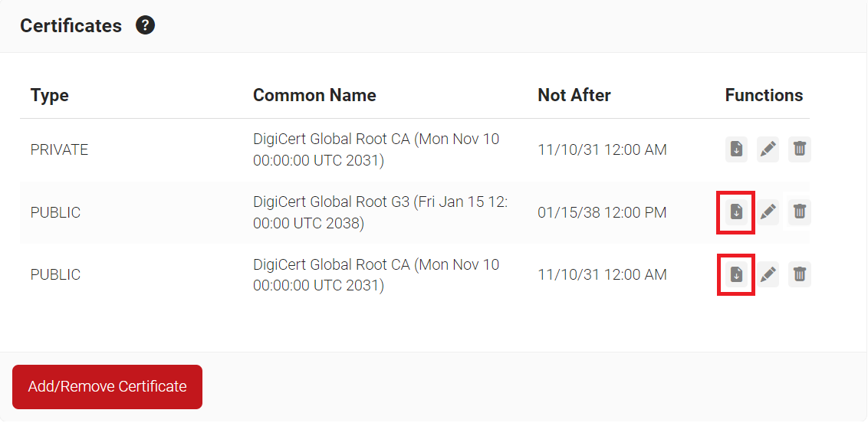The image size is (868, 423).
Task: Click the Common Name column header
Action: pyautogui.click(x=314, y=95)
